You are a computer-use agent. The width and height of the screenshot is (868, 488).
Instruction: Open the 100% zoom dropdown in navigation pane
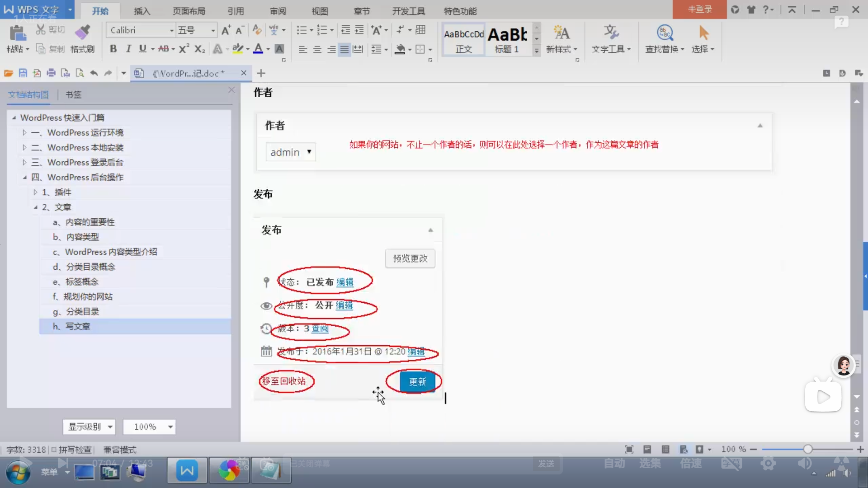click(170, 427)
